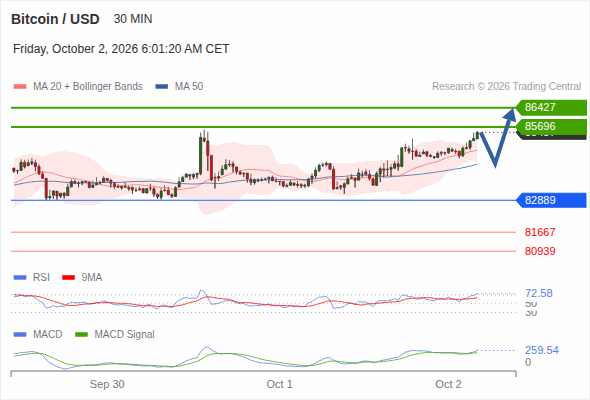Screen dimensions: 590x400
Task: Click the Friday, October 2, 2026 timestamp
Action: coord(121,49)
